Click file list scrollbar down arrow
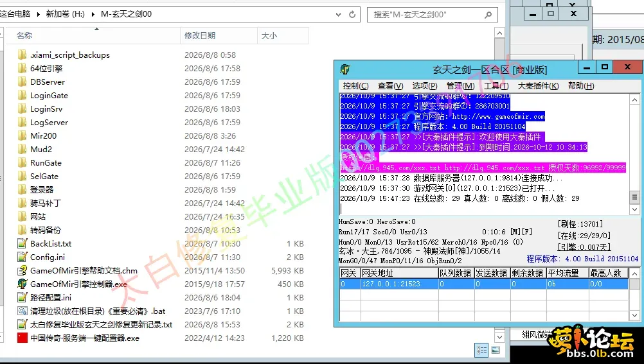 click(x=499, y=337)
